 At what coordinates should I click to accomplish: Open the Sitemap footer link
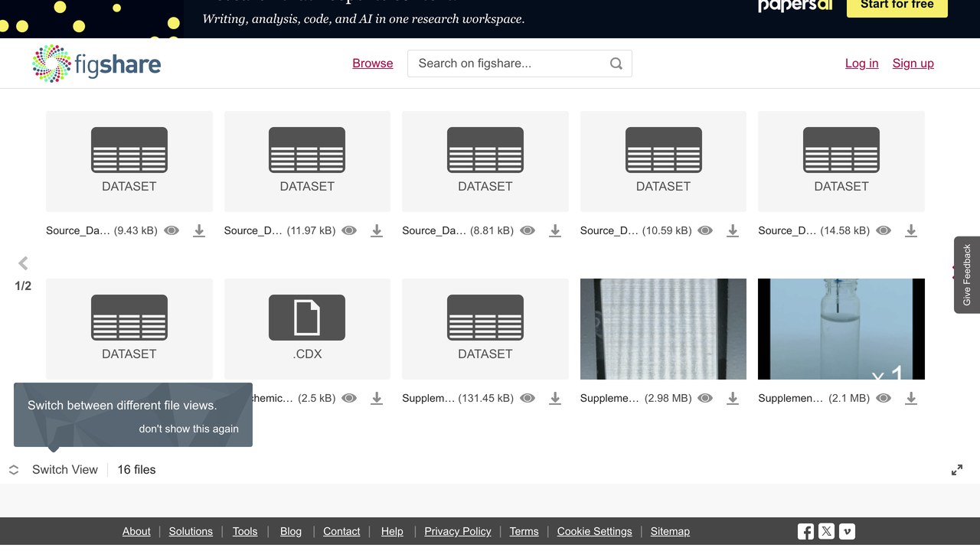670,531
